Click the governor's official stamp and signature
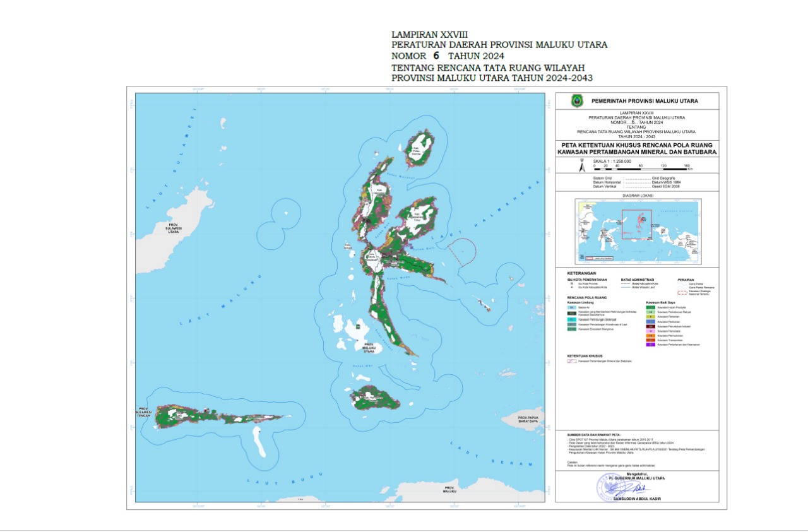The width and height of the screenshot is (808, 532). point(624,487)
